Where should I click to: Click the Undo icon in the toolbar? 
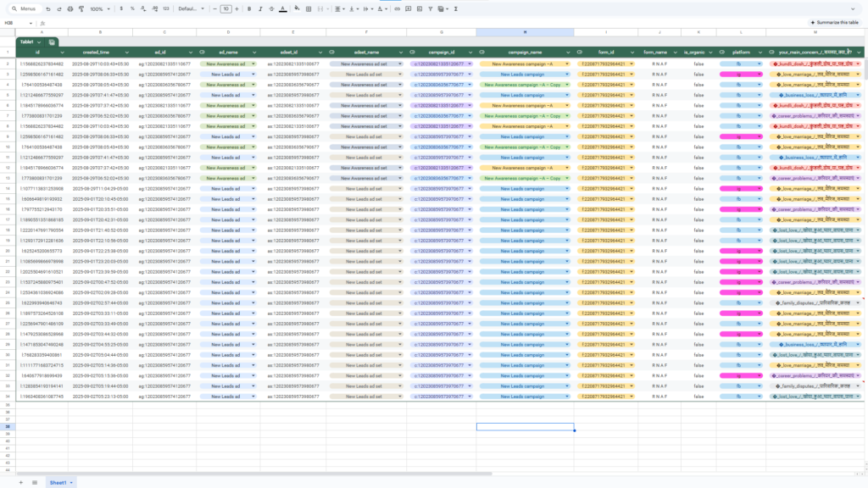(x=48, y=8)
